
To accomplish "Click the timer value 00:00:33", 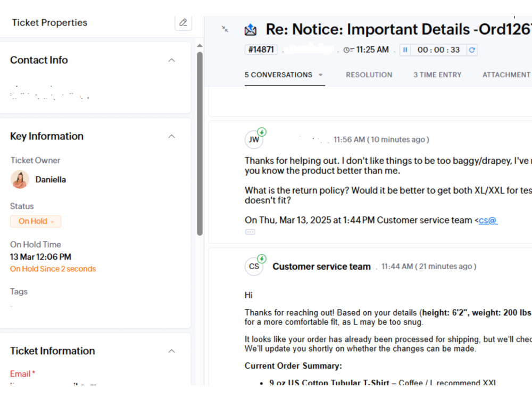I will pyautogui.click(x=438, y=50).
